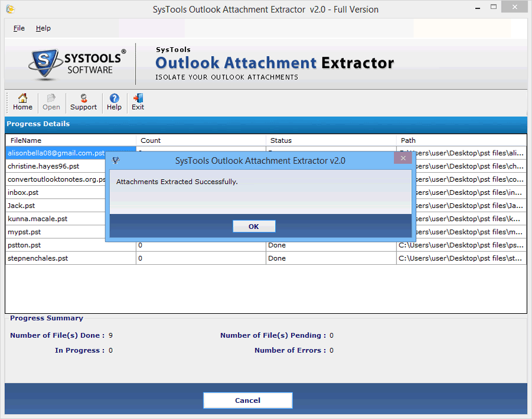Click the path cell for convertoutlooktonotes.org.pst
Screen dimensions: 532x419
[x=471, y=179]
